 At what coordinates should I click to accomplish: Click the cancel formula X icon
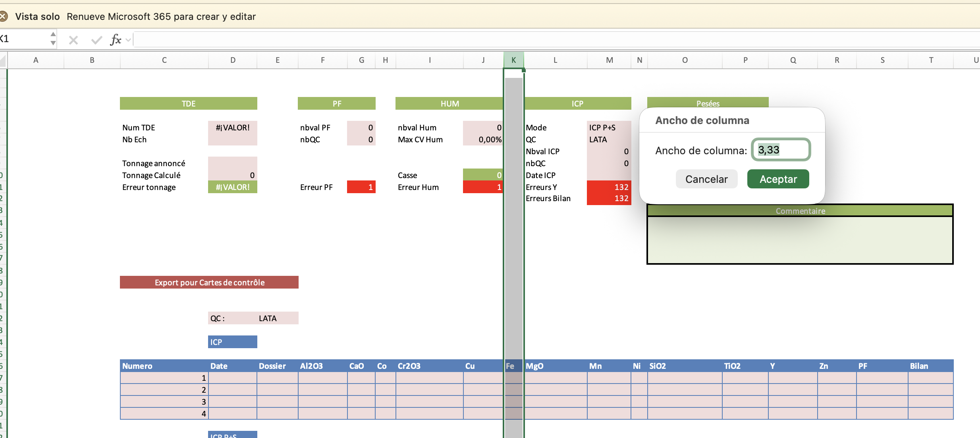73,40
